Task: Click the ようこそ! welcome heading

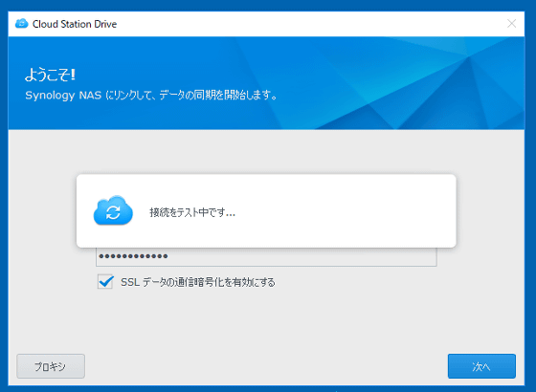Action: click(x=50, y=75)
